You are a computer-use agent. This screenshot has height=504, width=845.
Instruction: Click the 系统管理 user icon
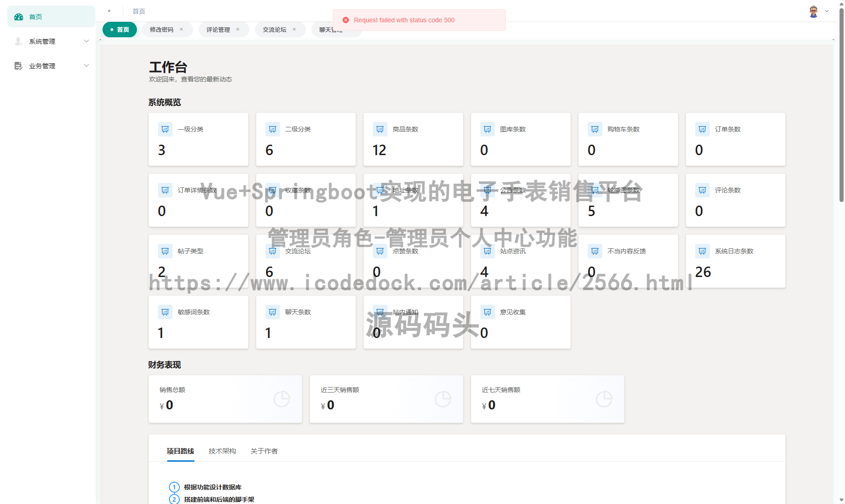(18, 41)
